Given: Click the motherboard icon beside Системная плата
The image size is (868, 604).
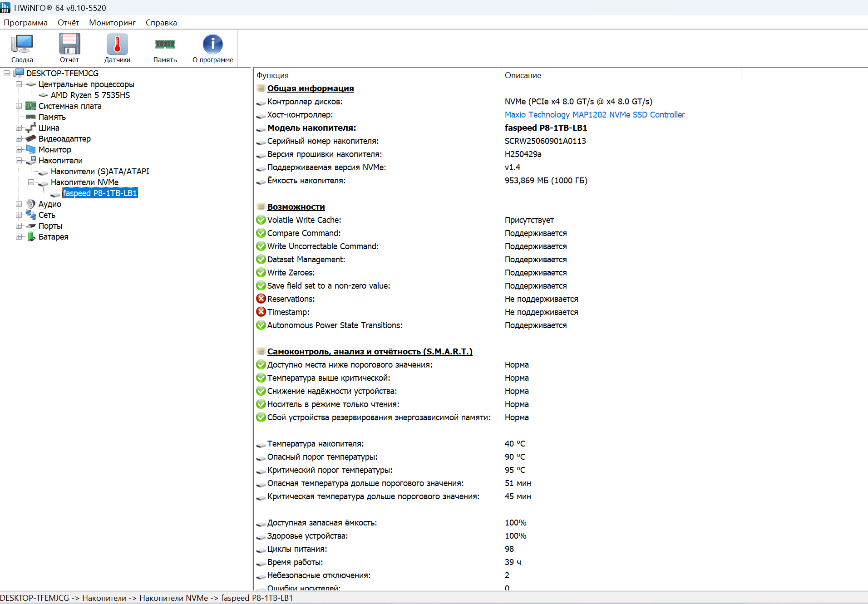Looking at the screenshot, I should tap(31, 106).
